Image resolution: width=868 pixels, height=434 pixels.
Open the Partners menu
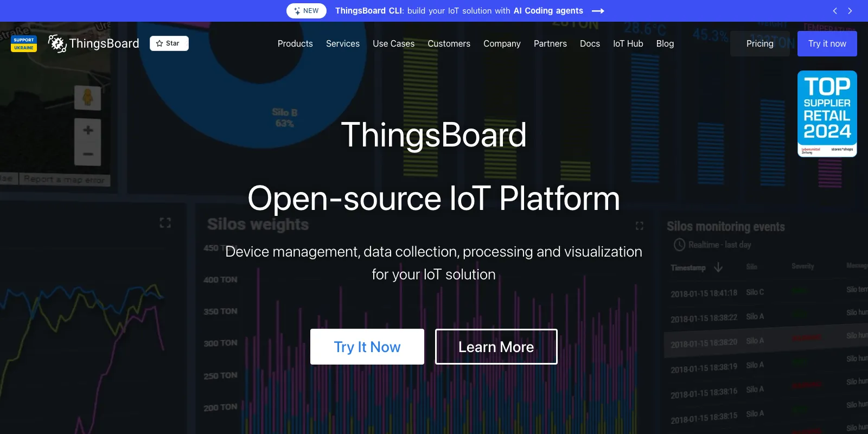(550, 43)
